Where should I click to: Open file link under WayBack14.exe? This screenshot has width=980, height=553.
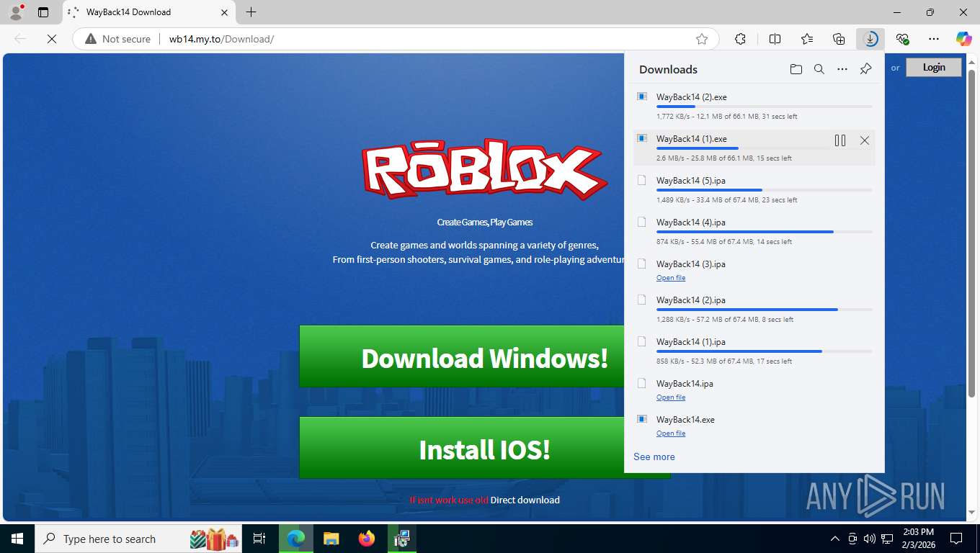tap(670, 433)
